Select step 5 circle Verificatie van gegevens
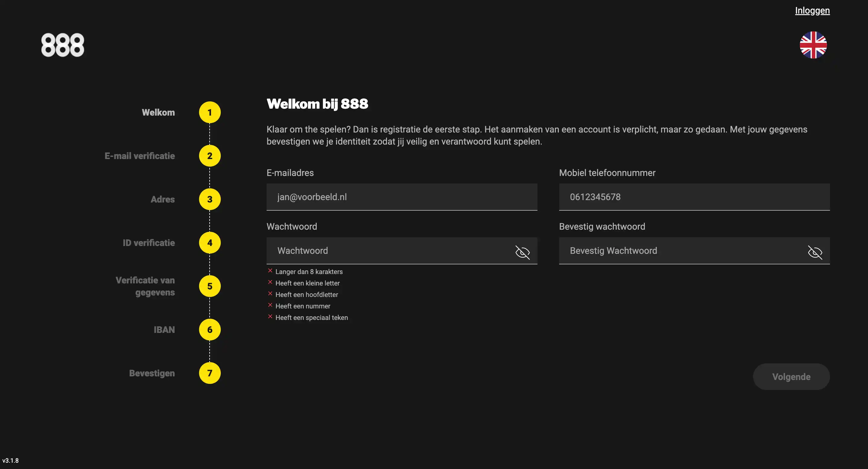This screenshot has height=469, width=868. click(210, 286)
